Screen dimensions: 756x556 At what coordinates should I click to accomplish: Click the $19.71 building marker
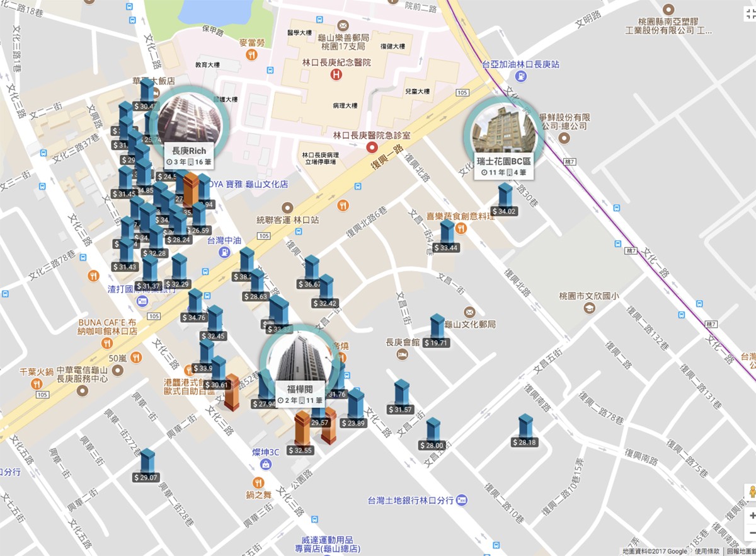click(x=437, y=332)
